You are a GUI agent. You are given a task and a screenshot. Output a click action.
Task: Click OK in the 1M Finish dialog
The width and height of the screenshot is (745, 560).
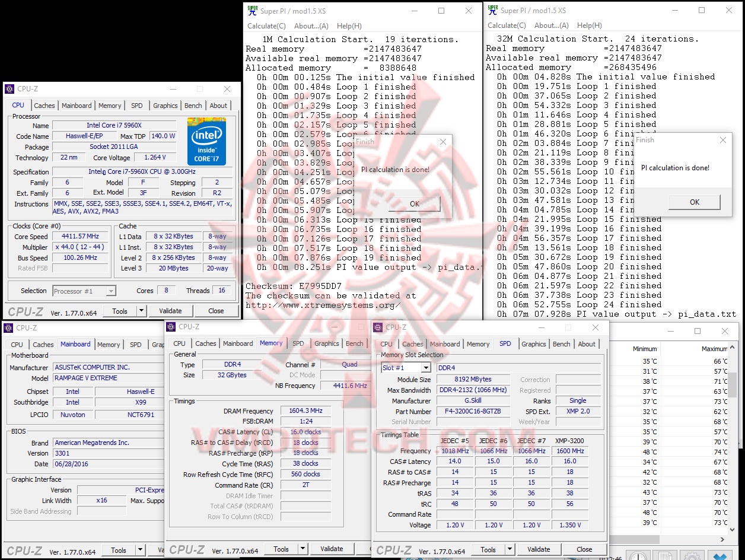(415, 203)
